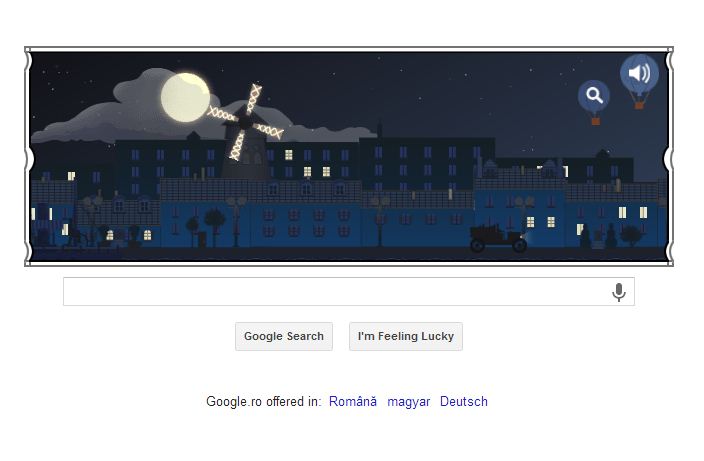This screenshot has height=461, width=704.
Task: Switch language to magyar
Action: click(409, 401)
